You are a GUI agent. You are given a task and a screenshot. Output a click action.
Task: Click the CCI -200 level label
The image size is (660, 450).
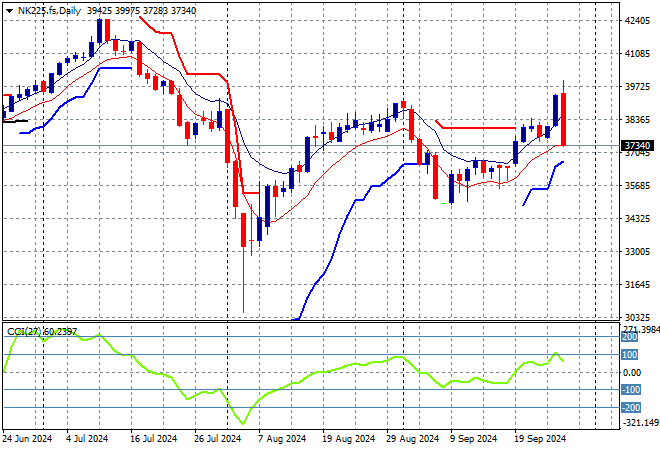631,407
